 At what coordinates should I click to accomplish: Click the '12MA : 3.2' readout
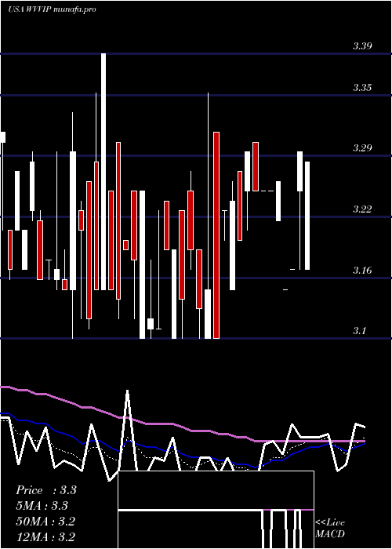click(x=45, y=537)
